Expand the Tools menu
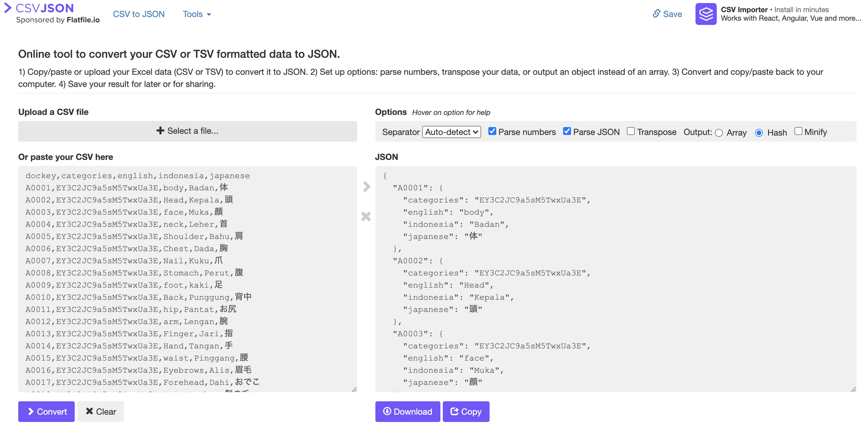The image size is (868, 425). tap(197, 14)
